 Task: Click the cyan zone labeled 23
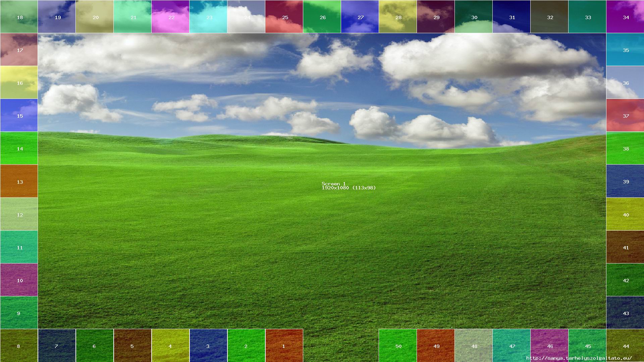click(x=208, y=16)
